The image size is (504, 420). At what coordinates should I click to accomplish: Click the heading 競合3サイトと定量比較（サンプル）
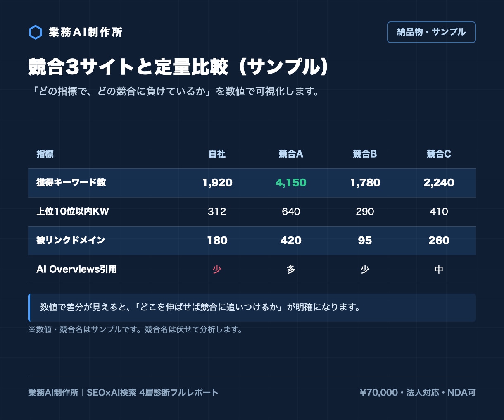tap(179, 67)
